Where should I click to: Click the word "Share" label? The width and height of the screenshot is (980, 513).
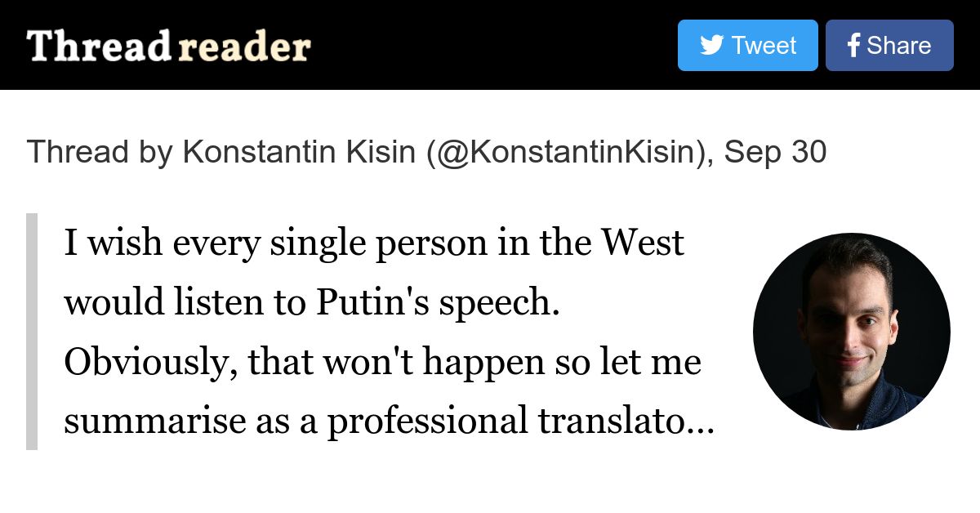click(899, 46)
